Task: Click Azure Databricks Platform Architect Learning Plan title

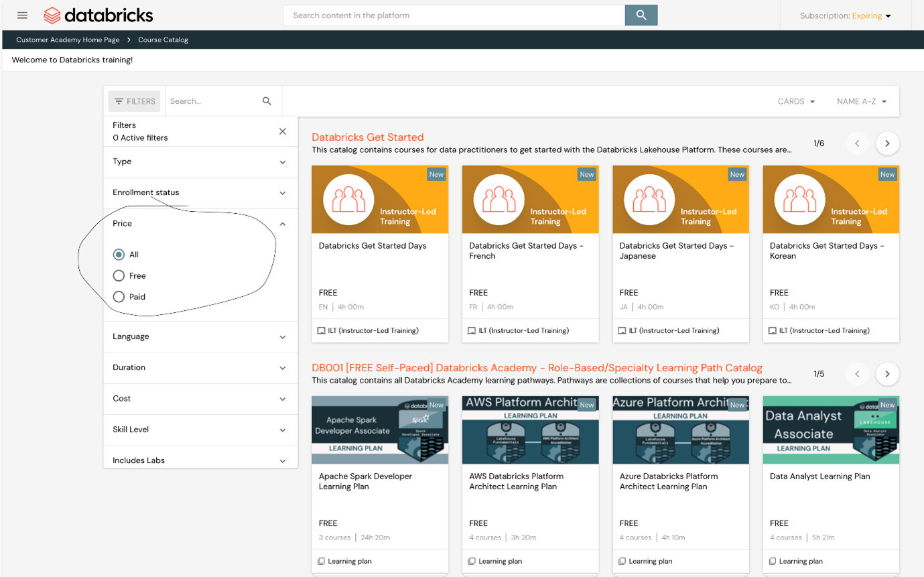Action: click(669, 482)
